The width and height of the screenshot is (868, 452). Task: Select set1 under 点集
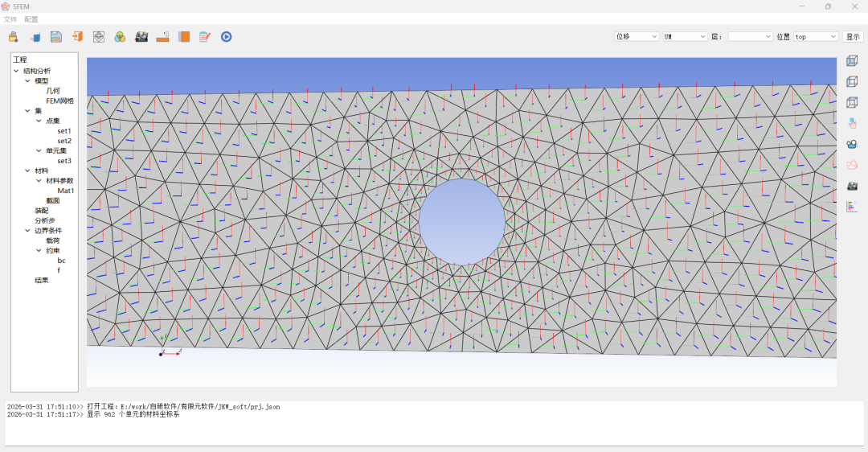pos(64,131)
